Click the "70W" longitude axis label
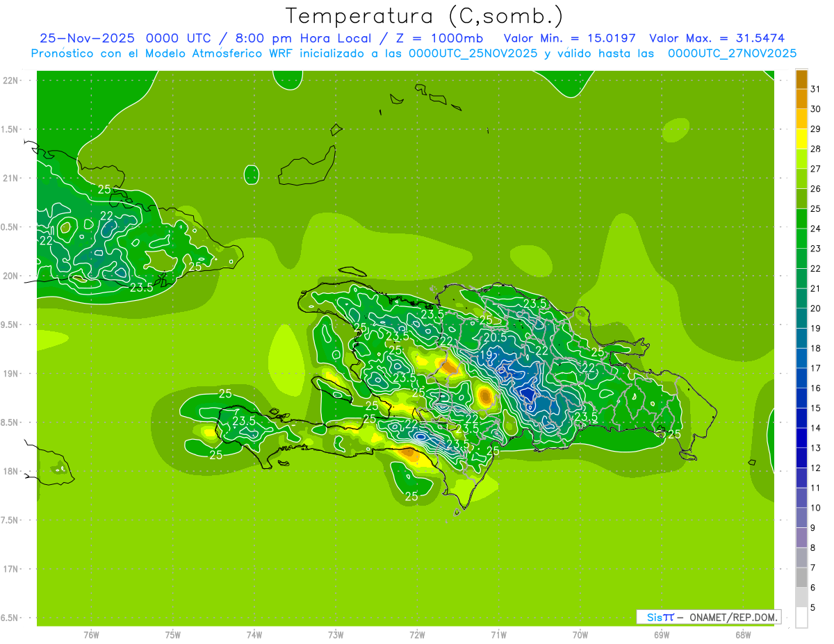 (x=580, y=635)
